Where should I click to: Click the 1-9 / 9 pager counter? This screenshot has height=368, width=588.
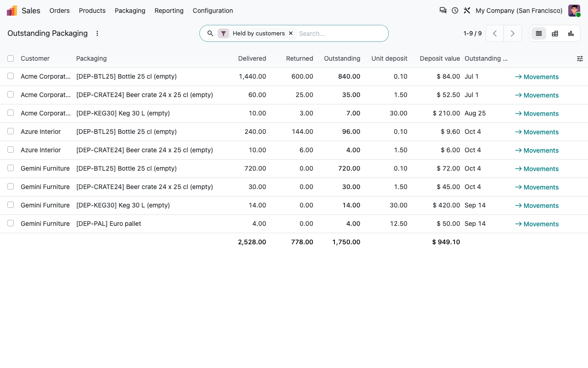click(473, 33)
